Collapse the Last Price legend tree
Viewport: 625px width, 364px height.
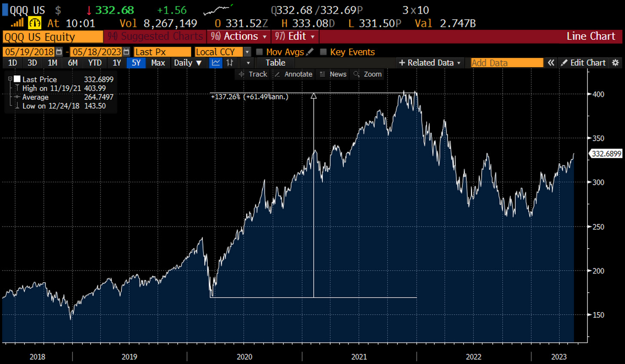coord(10,79)
